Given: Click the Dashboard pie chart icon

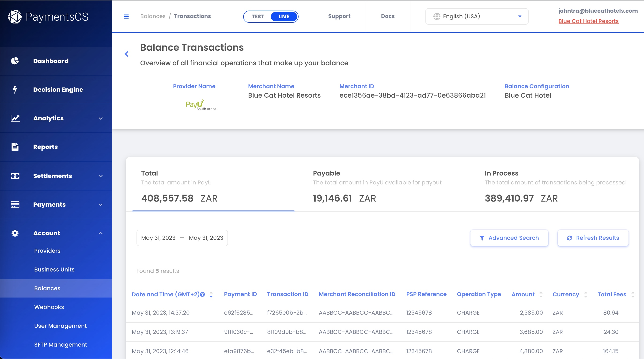Looking at the screenshot, I should coord(15,61).
